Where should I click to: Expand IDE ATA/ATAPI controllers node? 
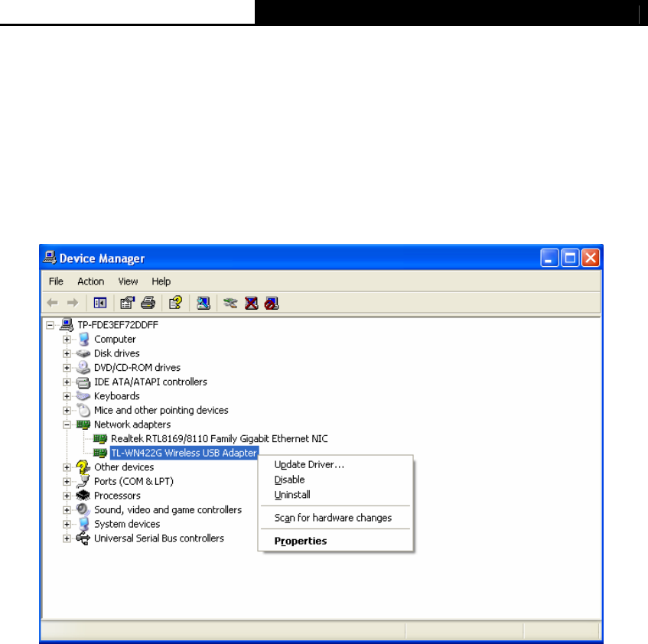67,382
